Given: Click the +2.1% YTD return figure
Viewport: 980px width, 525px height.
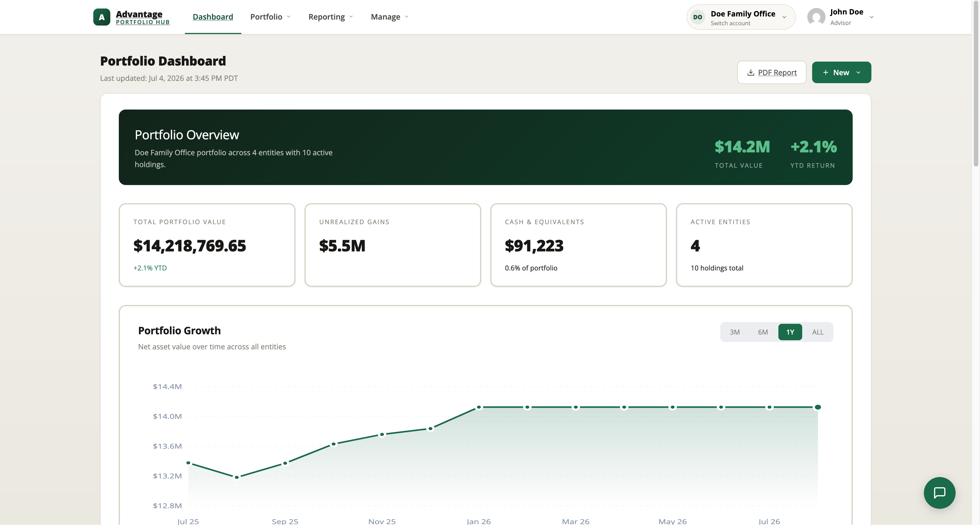Looking at the screenshot, I should coord(813,147).
